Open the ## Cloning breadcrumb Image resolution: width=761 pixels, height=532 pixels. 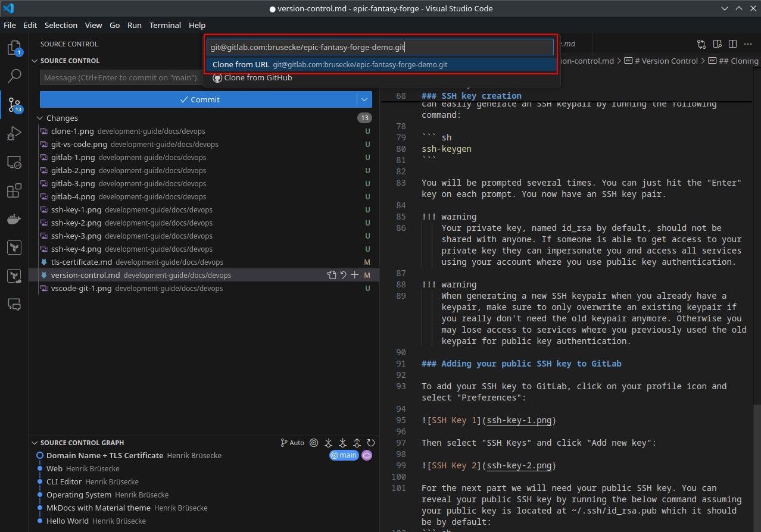733,61
